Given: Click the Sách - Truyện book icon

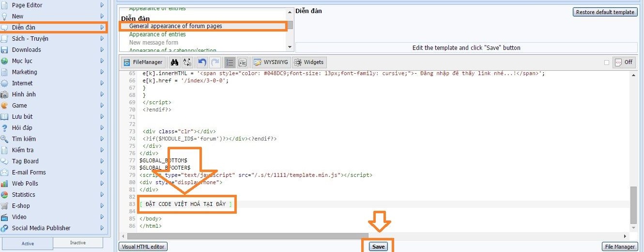Looking at the screenshot, I should click(4, 38).
